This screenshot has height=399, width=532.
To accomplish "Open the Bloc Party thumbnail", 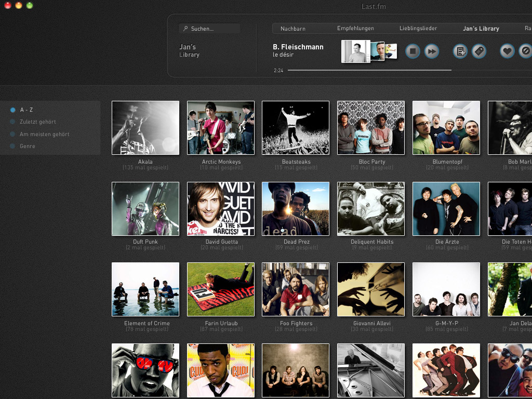I will (371, 128).
